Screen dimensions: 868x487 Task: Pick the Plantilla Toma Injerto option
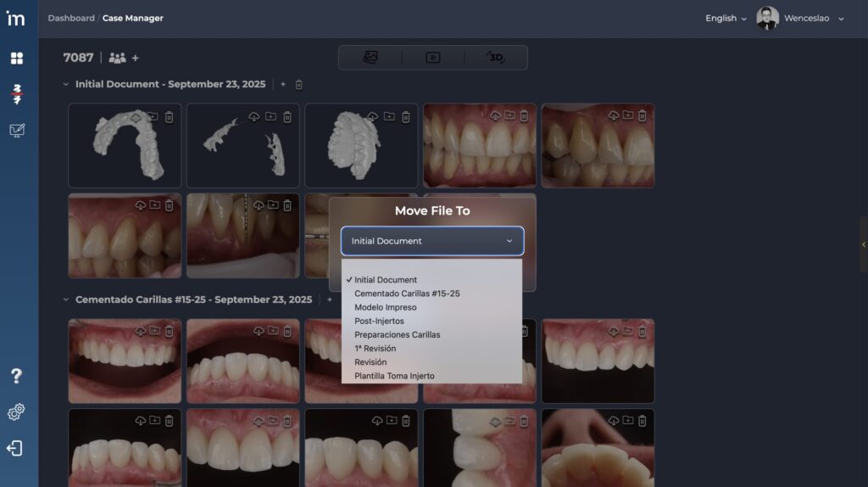coord(394,376)
